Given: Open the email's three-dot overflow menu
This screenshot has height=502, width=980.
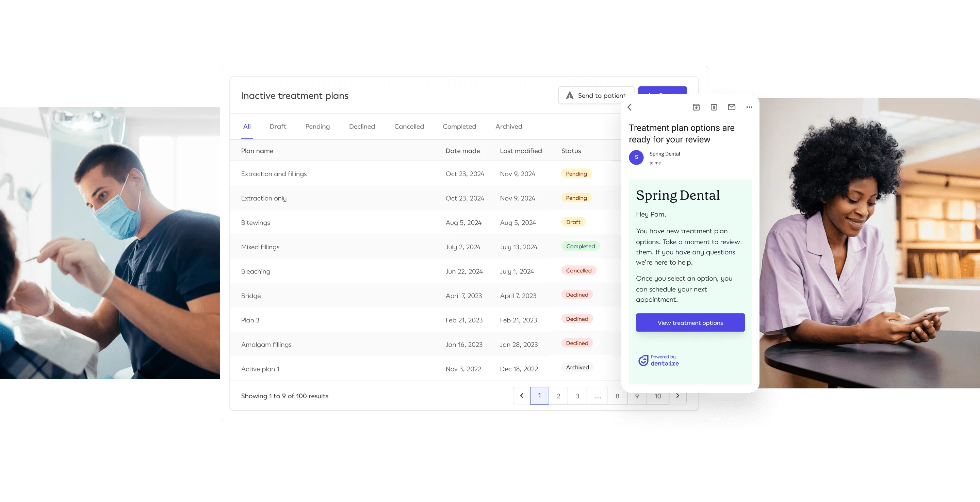Looking at the screenshot, I should pos(749,107).
